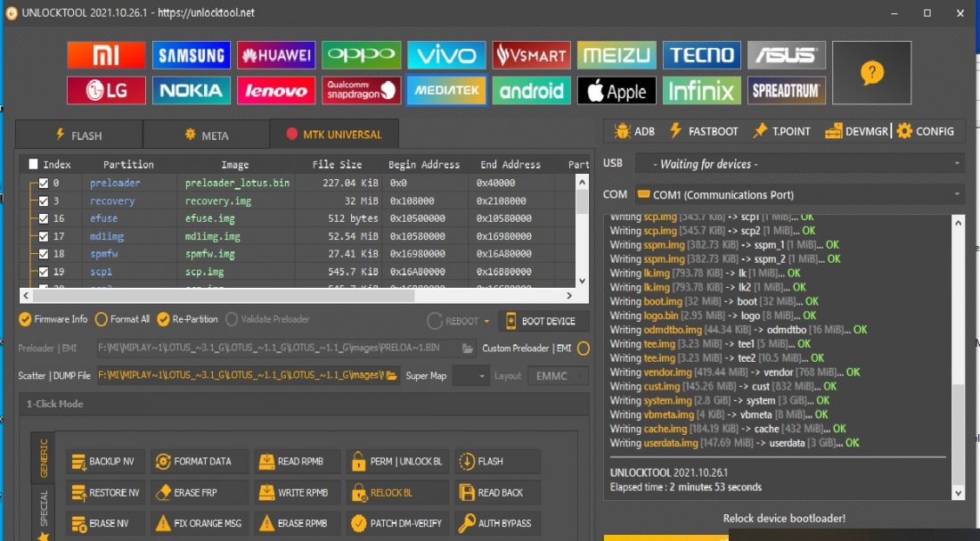Open the ASUS brand section

pos(787,55)
